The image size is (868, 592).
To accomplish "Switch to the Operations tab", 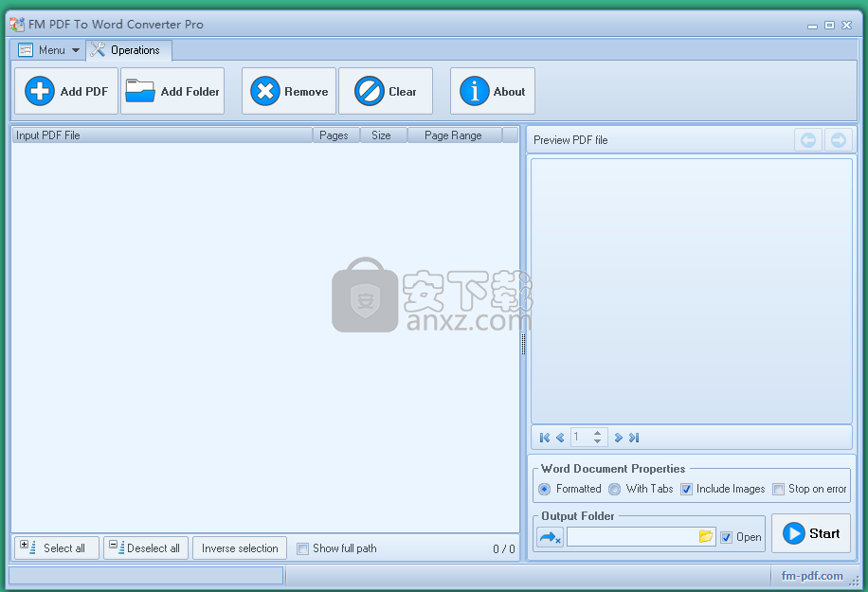I will click(x=129, y=50).
